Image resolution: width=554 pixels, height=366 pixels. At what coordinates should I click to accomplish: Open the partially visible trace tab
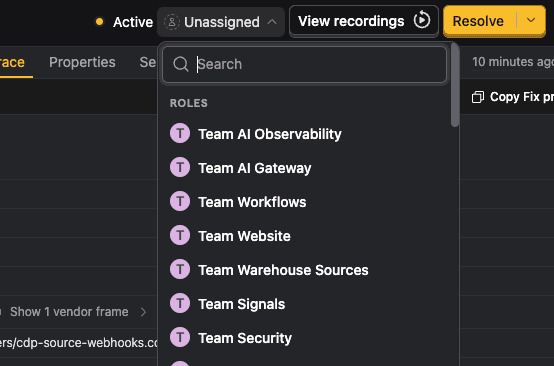click(x=12, y=62)
